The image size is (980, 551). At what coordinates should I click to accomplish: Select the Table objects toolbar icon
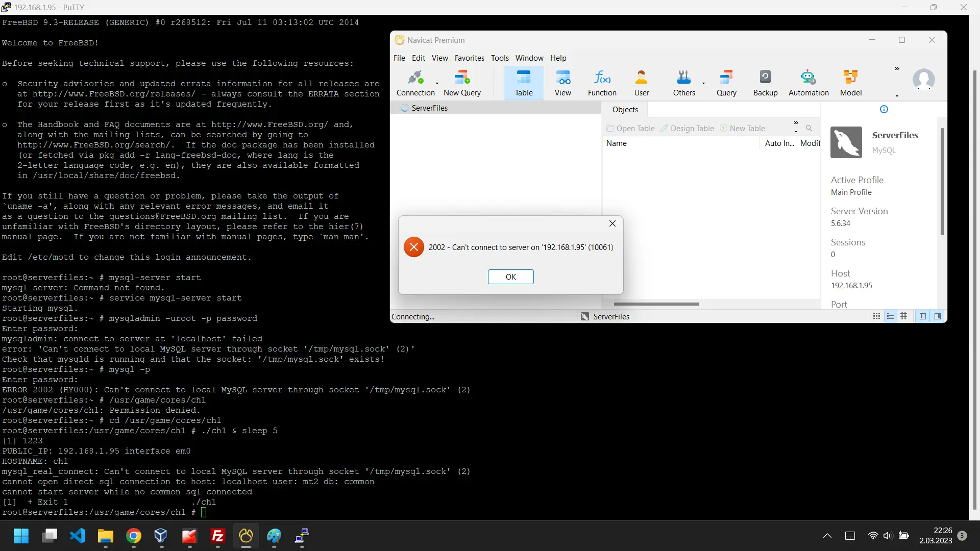[524, 83]
